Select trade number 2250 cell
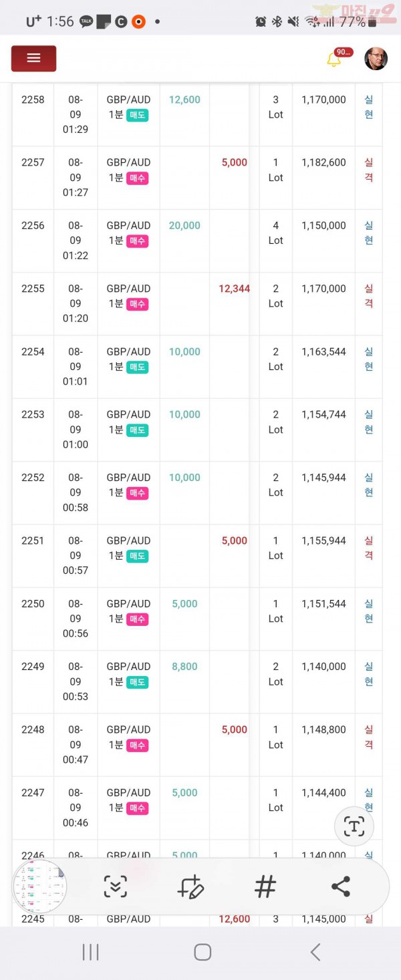The height and width of the screenshot is (980, 401). click(x=33, y=603)
